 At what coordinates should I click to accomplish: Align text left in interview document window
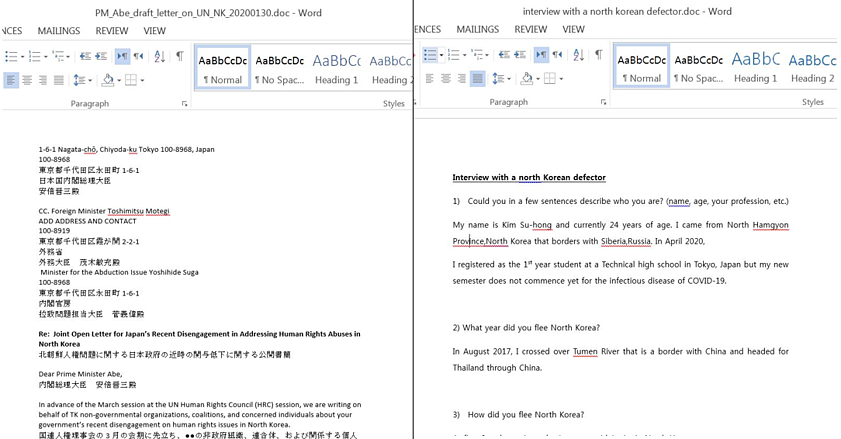coord(430,79)
